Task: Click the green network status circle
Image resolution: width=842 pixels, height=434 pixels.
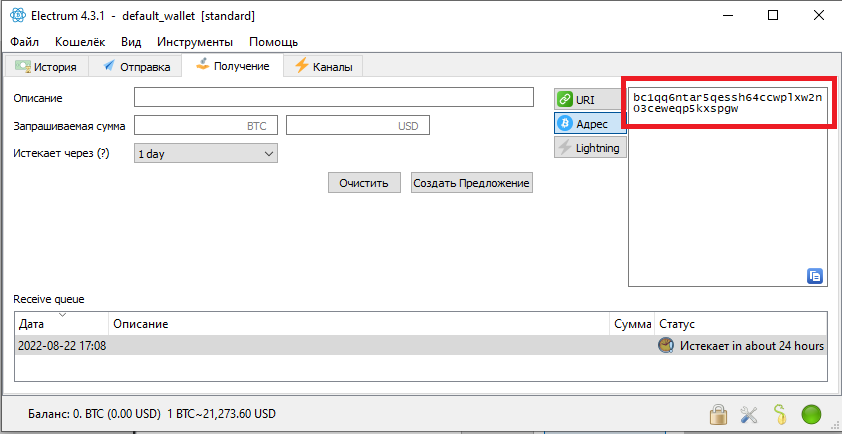Action: point(810,413)
